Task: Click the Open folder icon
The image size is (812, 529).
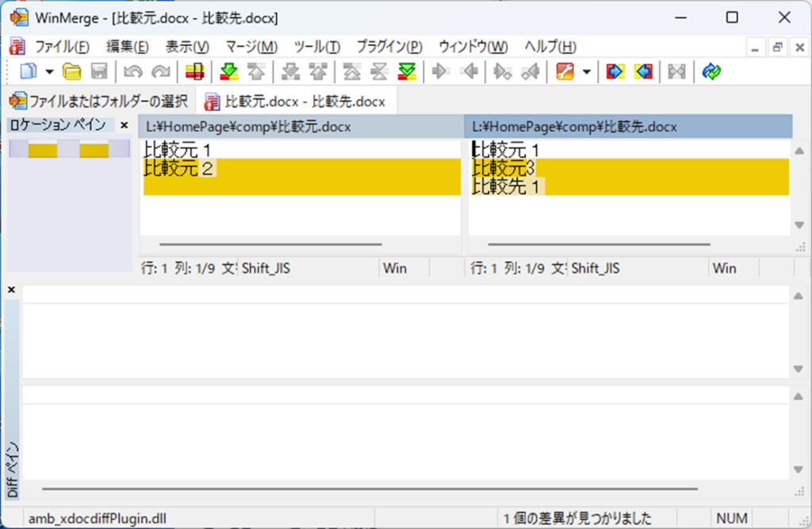Action: tap(72, 72)
